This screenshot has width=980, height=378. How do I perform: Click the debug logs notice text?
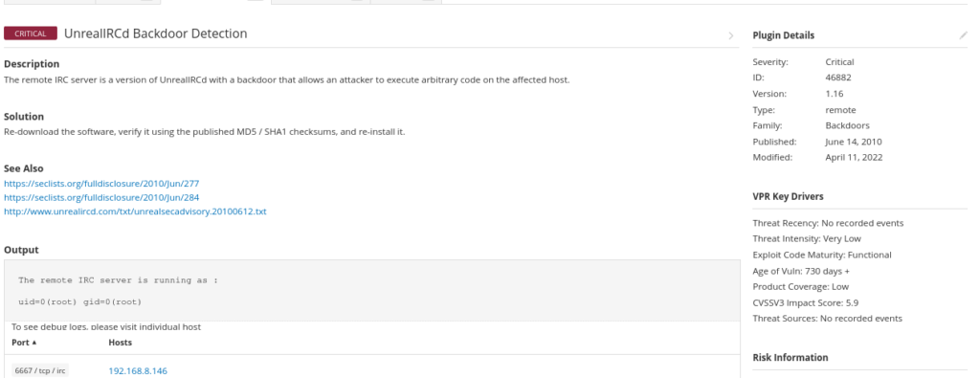coord(106,326)
